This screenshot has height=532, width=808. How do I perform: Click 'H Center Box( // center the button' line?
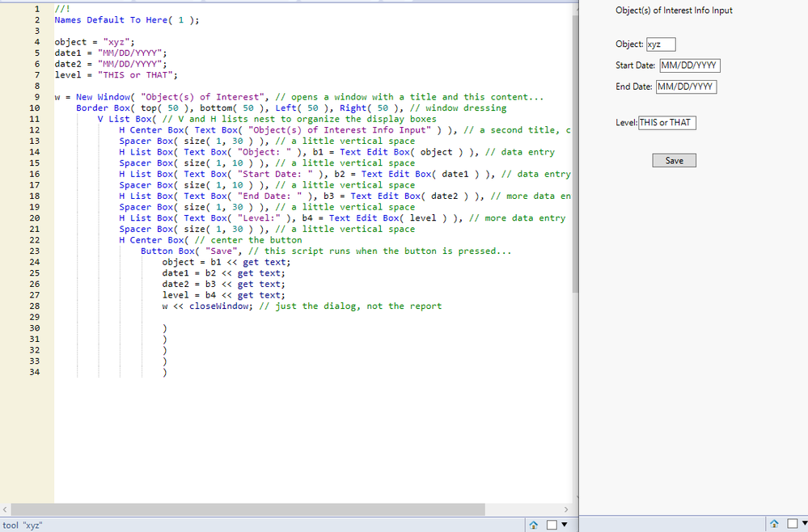[211, 240]
